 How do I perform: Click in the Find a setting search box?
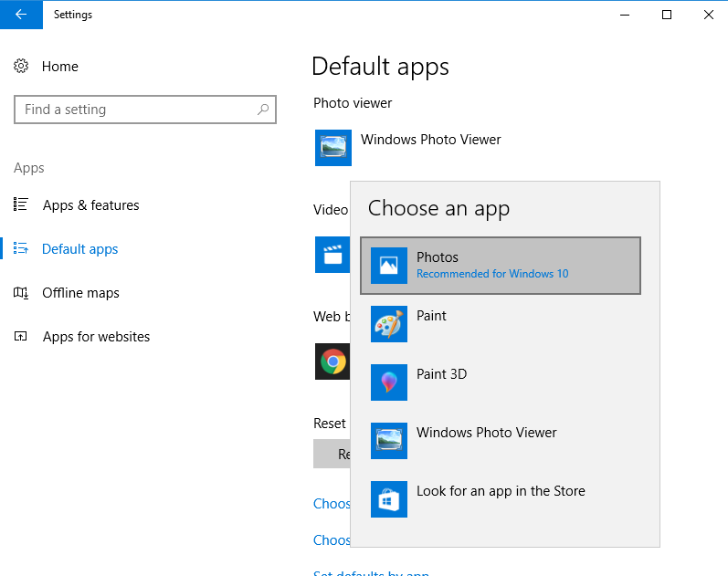click(145, 110)
